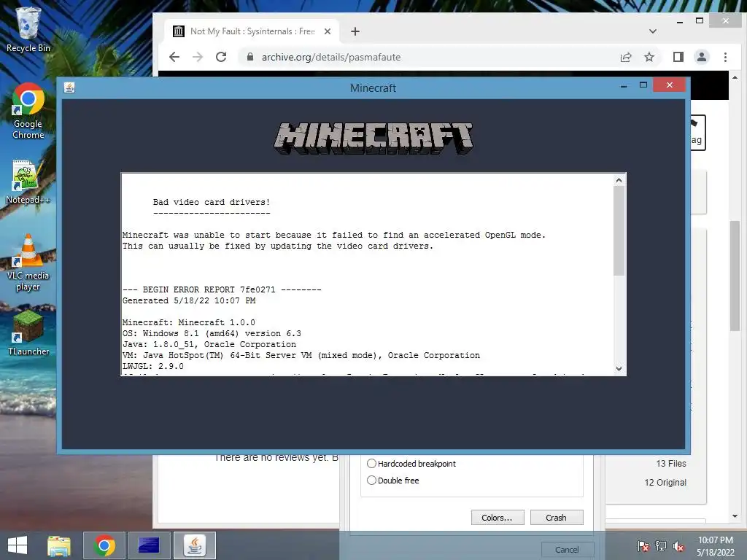Click the archive.org address bar URL

click(x=331, y=57)
